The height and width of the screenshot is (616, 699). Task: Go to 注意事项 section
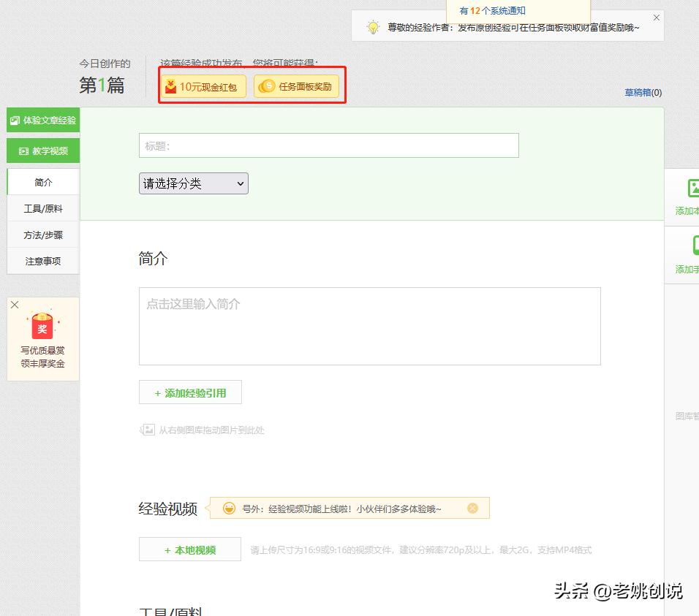click(x=43, y=261)
